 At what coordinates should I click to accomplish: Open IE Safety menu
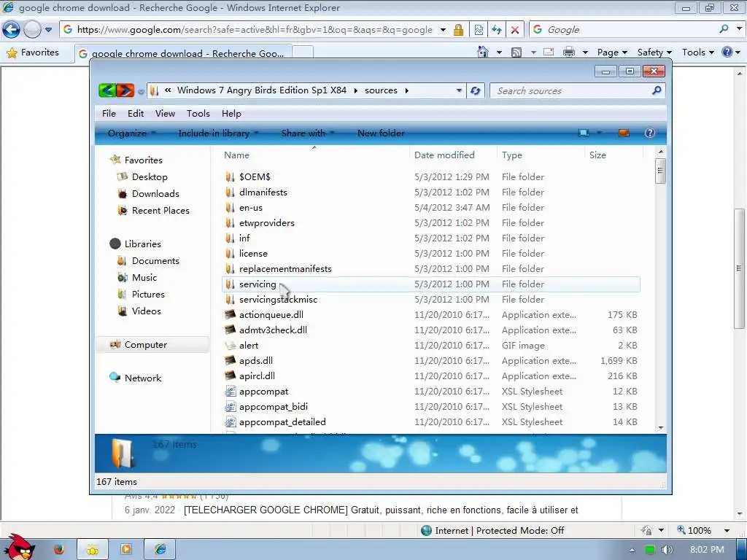point(654,52)
